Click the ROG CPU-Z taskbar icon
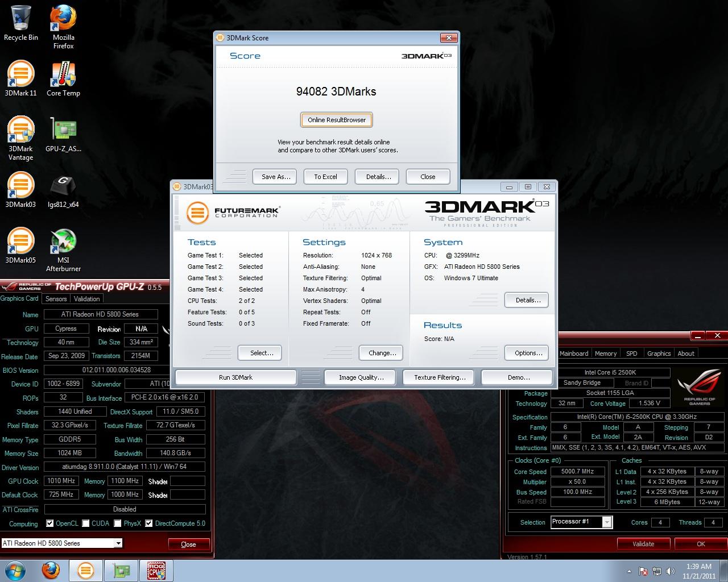This screenshot has width=728, height=582. tap(156, 570)
